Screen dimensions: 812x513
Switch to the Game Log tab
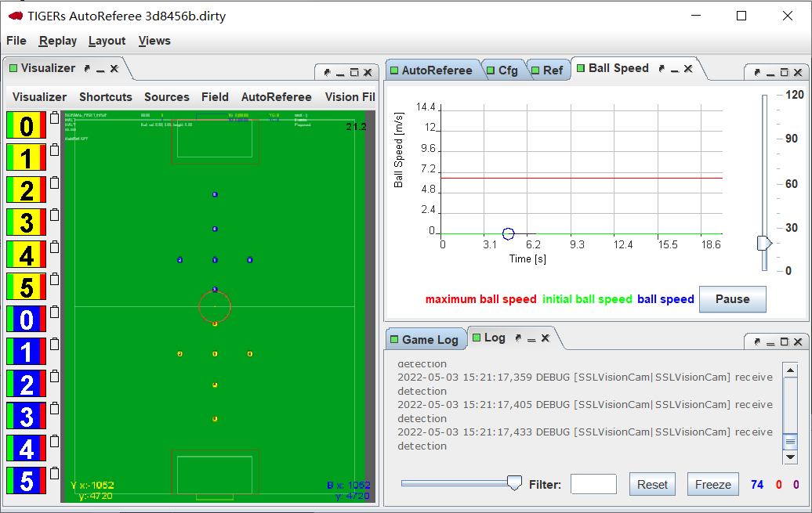[x=430, y=339]
